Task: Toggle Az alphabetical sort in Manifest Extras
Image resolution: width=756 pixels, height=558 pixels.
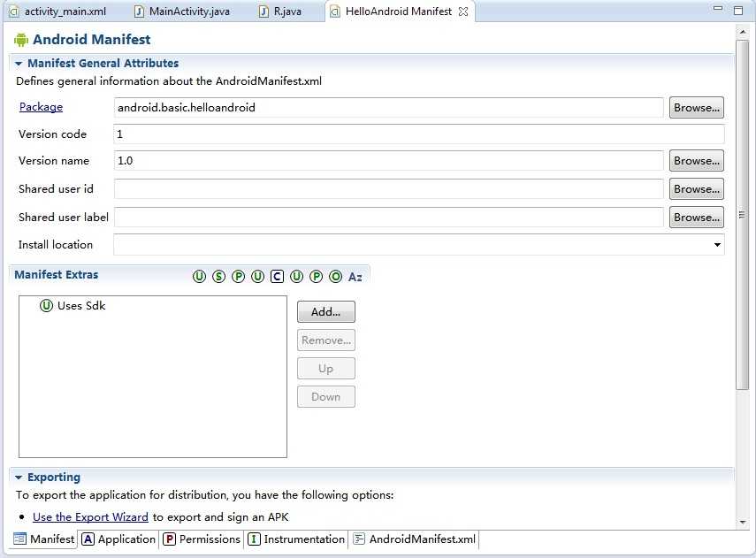Action: click(x=355, y=277)
